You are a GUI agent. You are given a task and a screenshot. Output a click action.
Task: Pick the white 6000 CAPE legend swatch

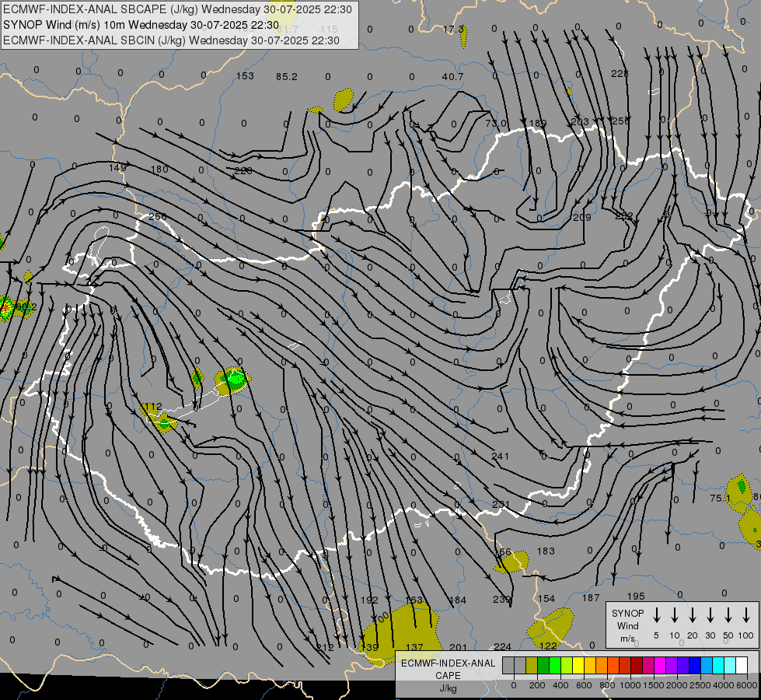(x=741, y=666)
